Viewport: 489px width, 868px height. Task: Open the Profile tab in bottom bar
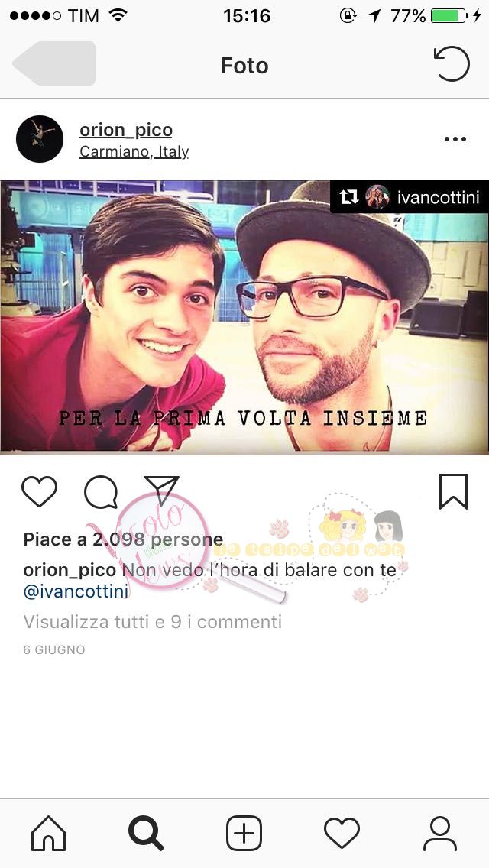(x=439, y=833)
